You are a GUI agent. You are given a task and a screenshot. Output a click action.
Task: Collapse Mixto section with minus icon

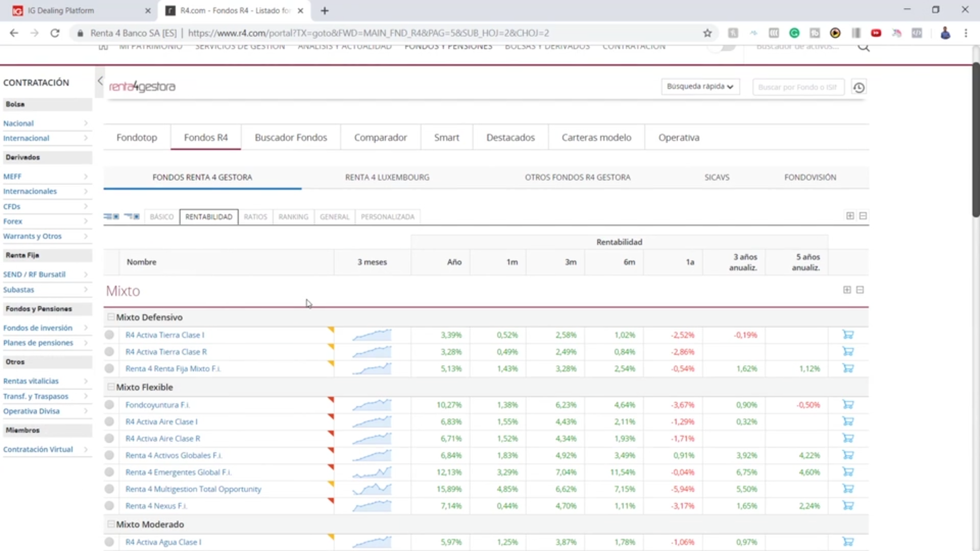point(860,290)
